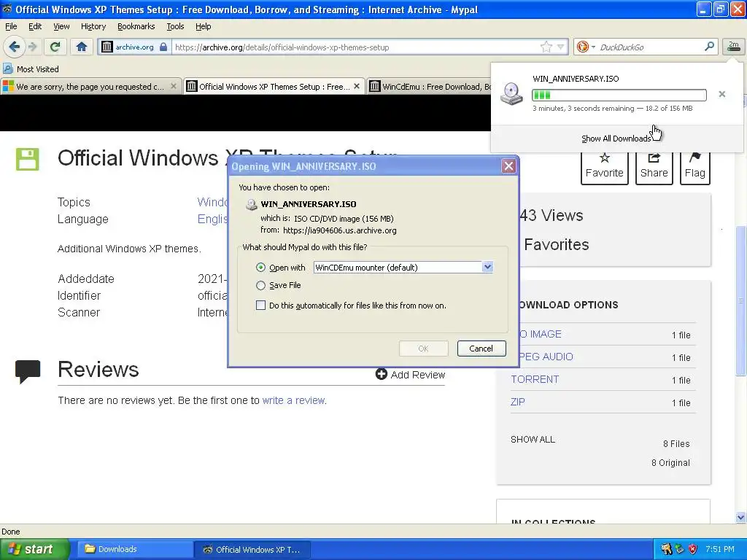Open the TORRENT download link
This screenshot has width=747, height=560.
coord(535,379)
